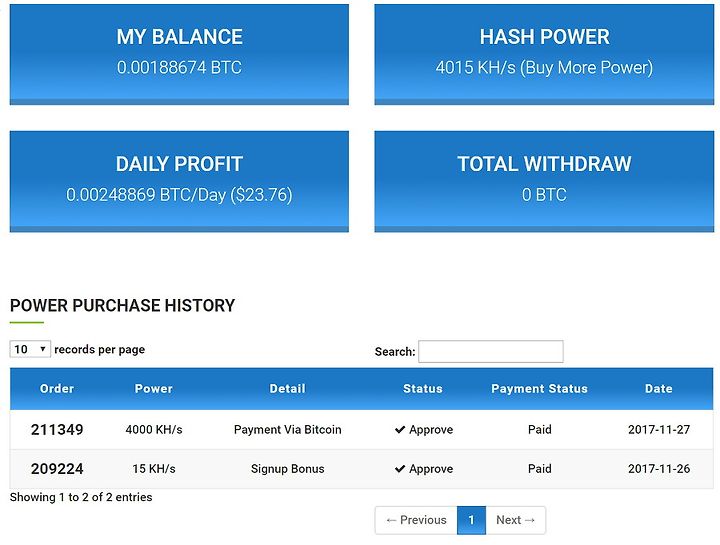Click the date 2017-11-26

tap(659, 469)
